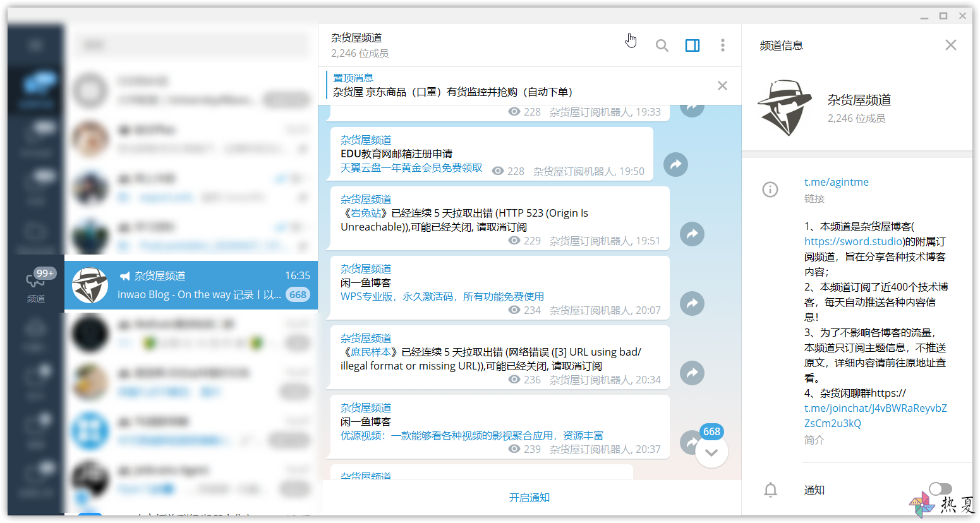Click 开启通知 at the bottom

(529, 498)
